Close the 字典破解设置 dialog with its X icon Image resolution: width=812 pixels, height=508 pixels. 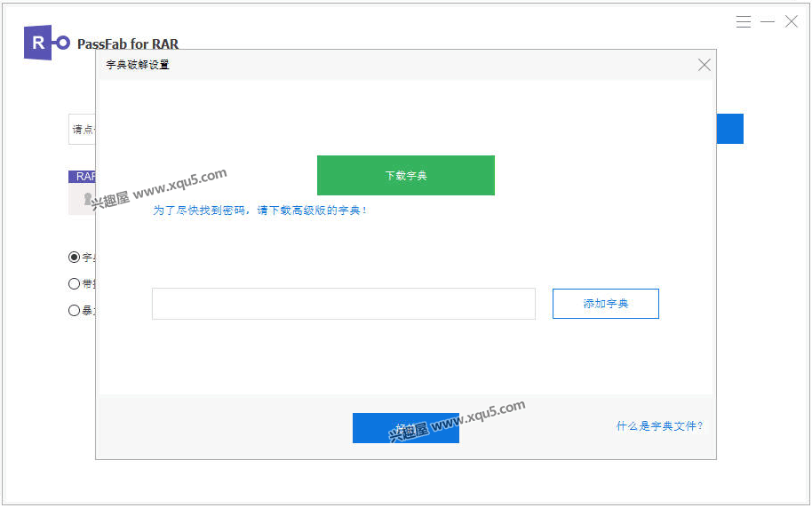(x=704, y=65)
